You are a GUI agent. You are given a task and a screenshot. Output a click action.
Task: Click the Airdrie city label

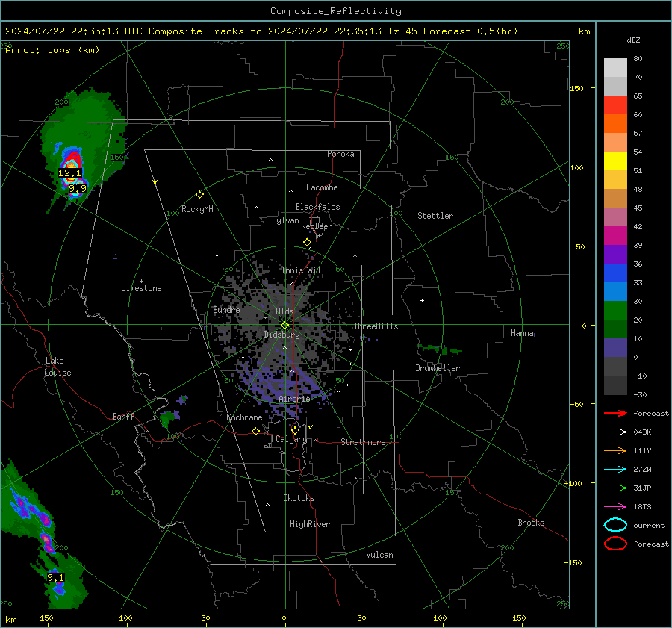tap(294, 399)
